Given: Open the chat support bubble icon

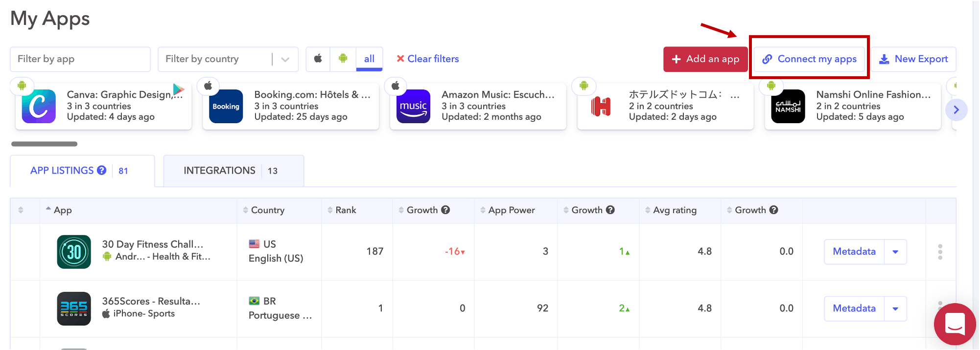Looking at the screenshot, I should pos(954,324).
